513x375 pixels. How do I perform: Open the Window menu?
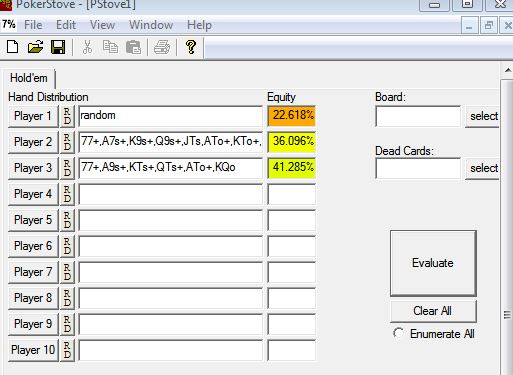point(151,25)
